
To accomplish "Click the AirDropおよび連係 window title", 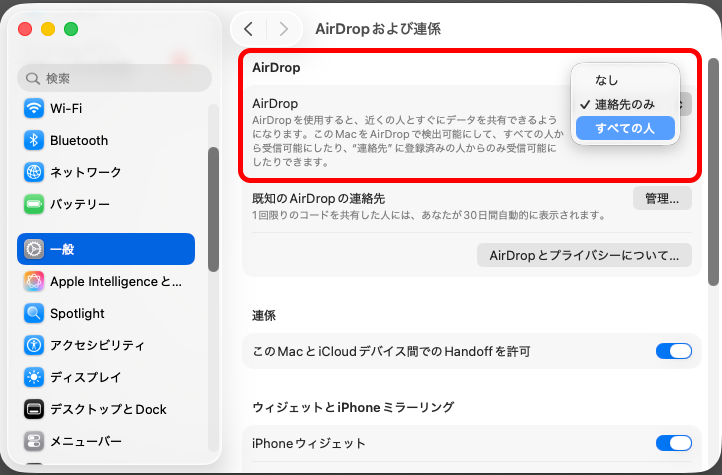I will [x=378, y=29].
